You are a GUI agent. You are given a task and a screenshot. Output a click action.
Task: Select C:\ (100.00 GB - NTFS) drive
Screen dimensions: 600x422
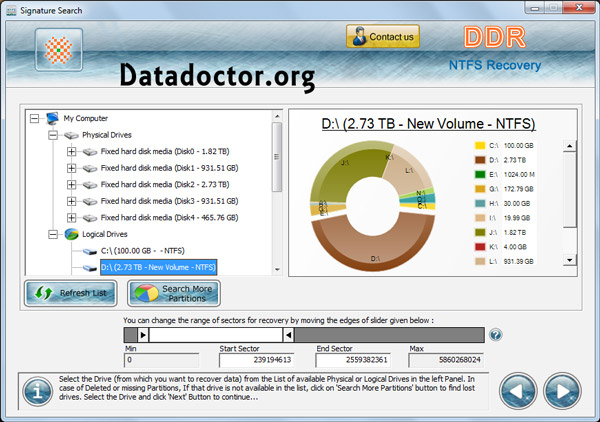(x=143, y=251)
